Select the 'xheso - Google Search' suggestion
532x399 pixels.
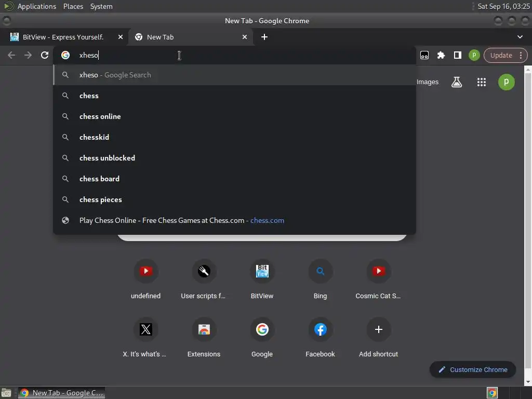pos(234,75)
